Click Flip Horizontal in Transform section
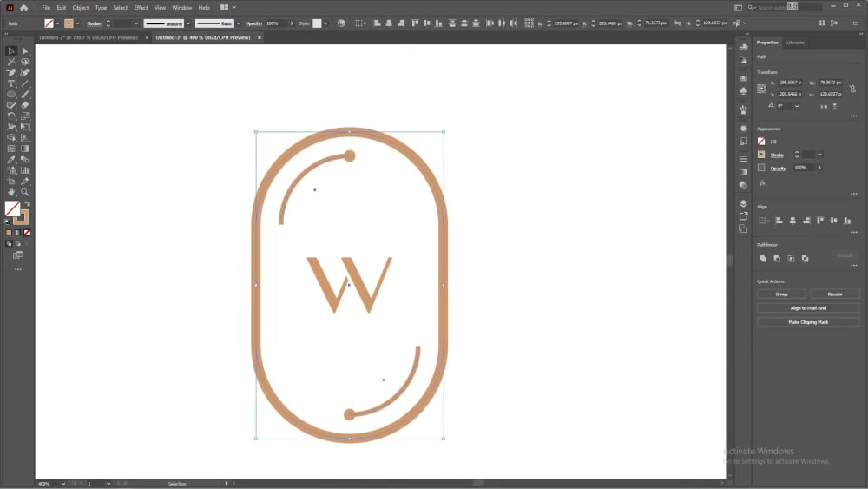Viewport: 868px width, 489px height. [x=824, y=106]
